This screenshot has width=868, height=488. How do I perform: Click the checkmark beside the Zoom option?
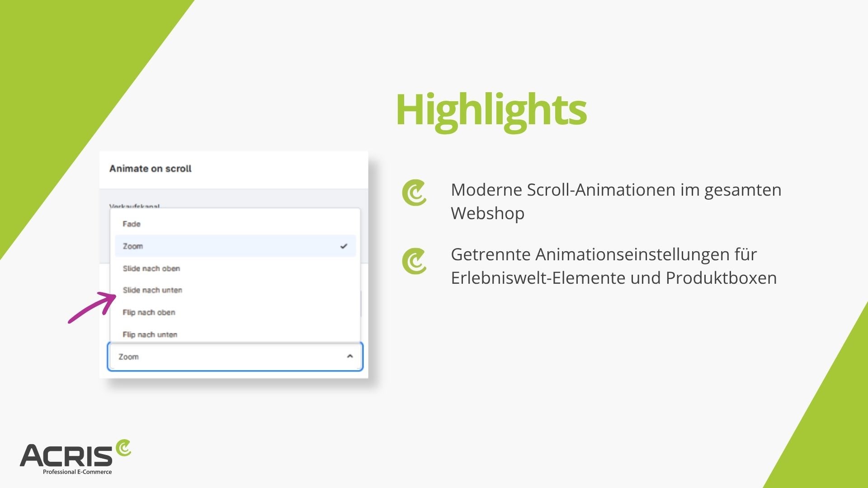(x=344, y=246)
